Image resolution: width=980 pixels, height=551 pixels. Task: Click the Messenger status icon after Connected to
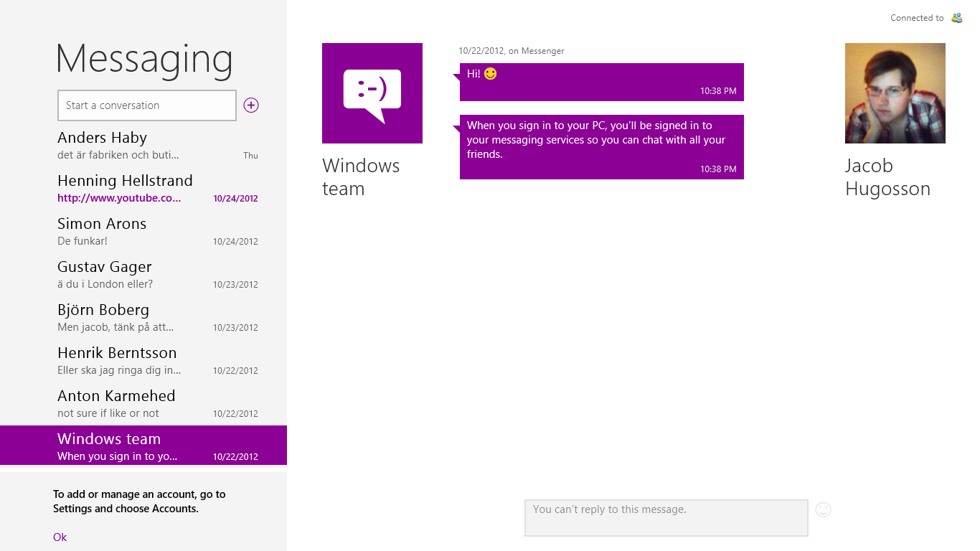tap(957, 17)
